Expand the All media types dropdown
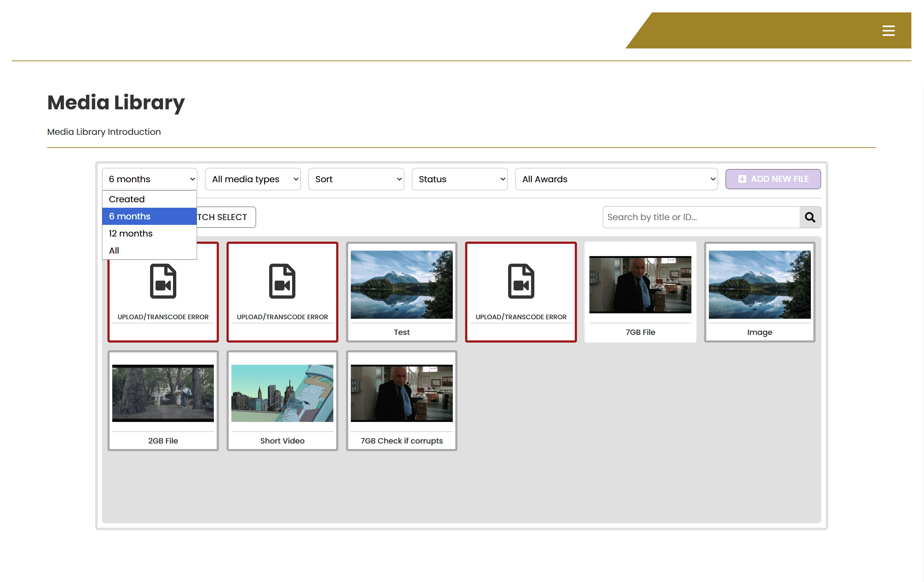The height and width of the screenshot is (582, 924). [x=252, y=179]
